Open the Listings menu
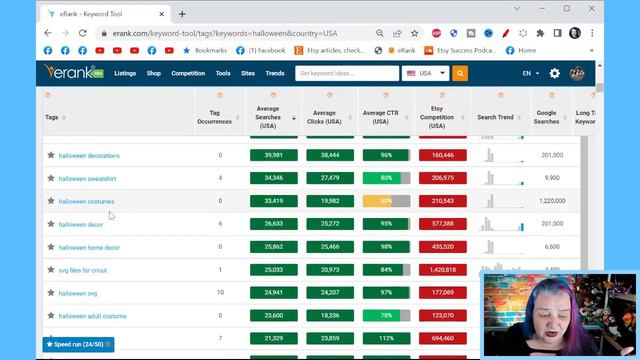Viewport: 640px width, 360px height. (x=125, y=73)
